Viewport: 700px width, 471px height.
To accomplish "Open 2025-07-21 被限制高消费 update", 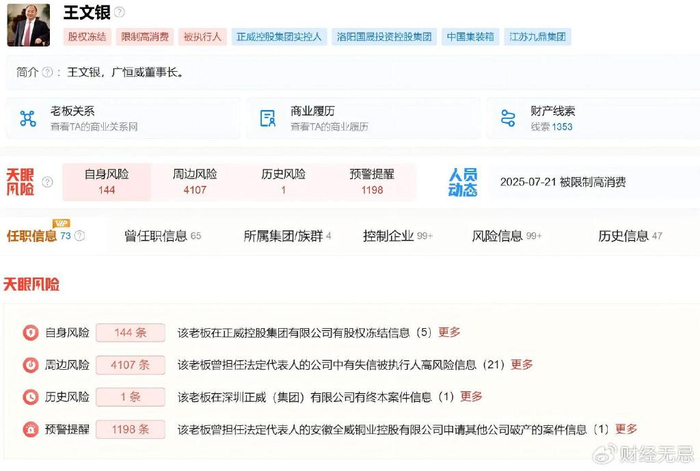I will click(563, 182).
